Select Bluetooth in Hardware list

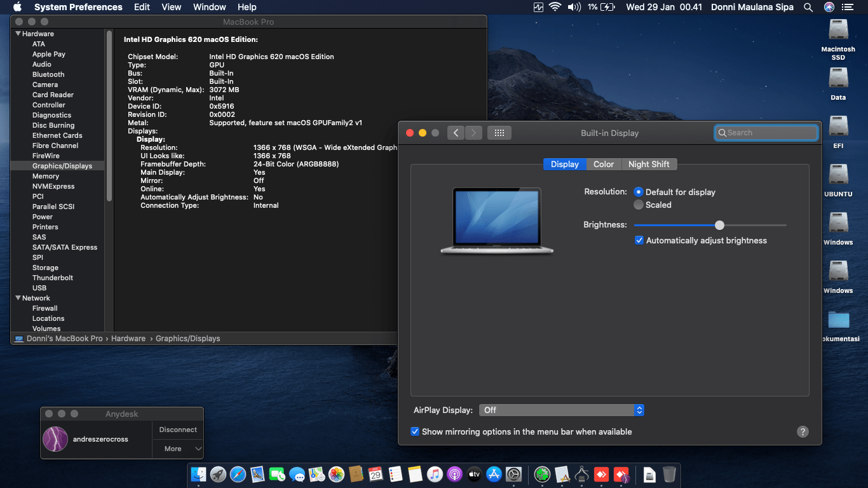click(x=48, y=74)
